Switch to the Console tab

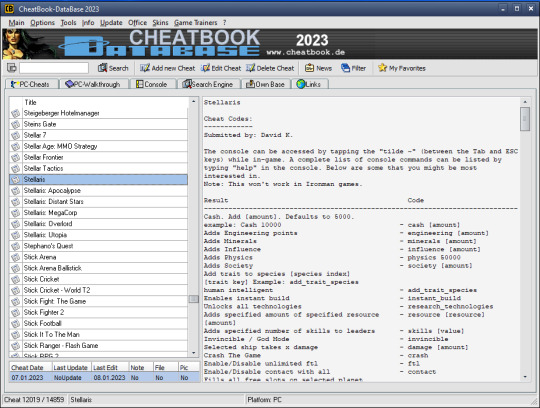pos(152,84)
